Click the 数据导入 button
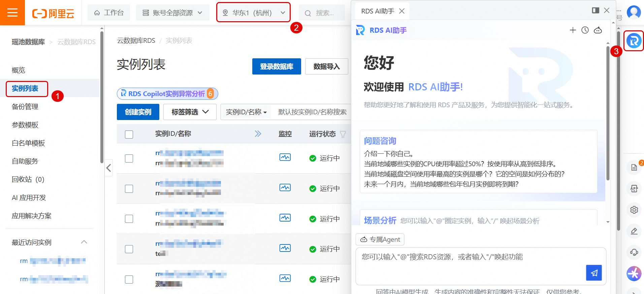 click(326, 66)
